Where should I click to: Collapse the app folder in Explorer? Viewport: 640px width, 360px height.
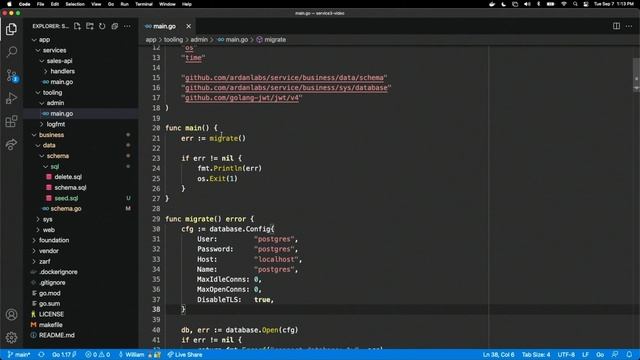coord(44,40)
